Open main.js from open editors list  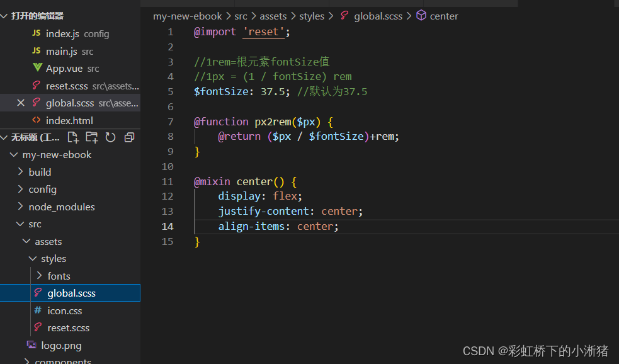pos(71,51)
